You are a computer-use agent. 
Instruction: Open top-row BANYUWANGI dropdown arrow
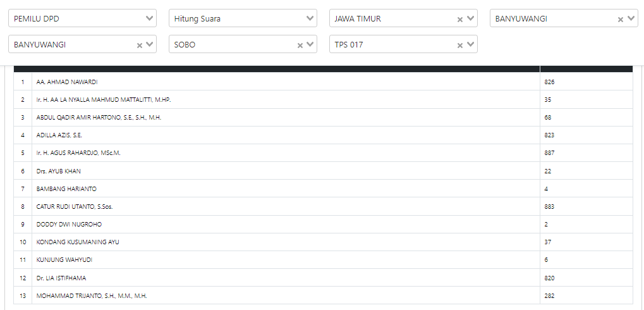click(x=631, y=18)
